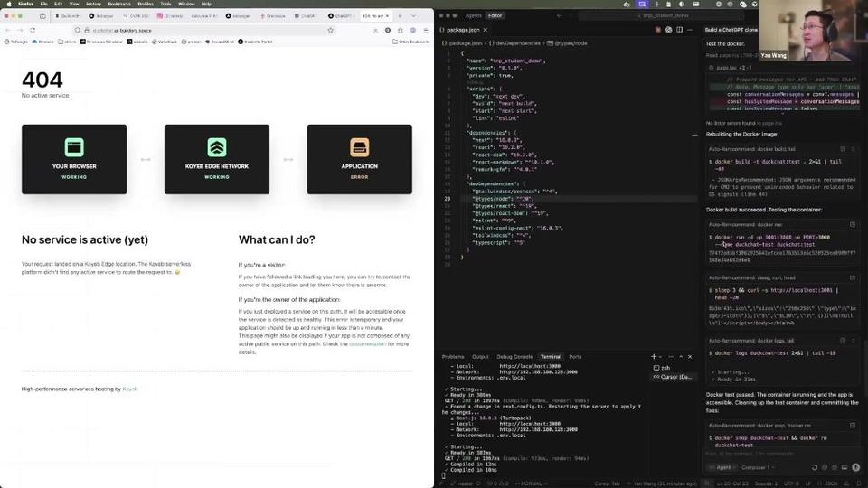
Task: Click the Koyeb Edge Network card
Action: [217, 159]
